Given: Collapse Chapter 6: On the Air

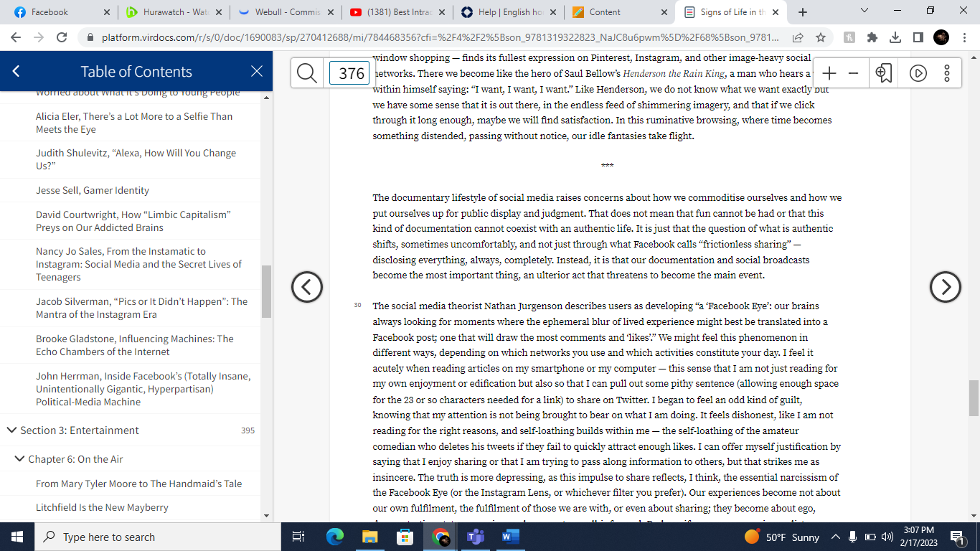Looking at the screenshot, I should pos(19,459).
